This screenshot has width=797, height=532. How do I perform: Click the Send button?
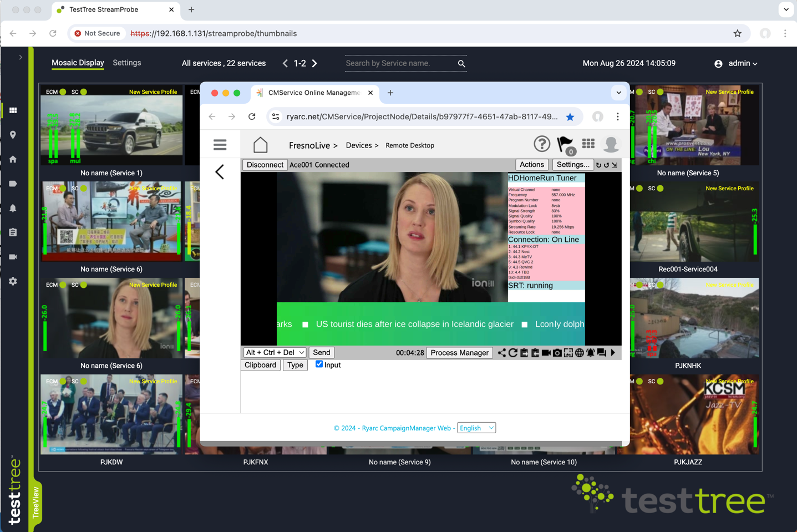pyautogui.click(x=321, y=352)
